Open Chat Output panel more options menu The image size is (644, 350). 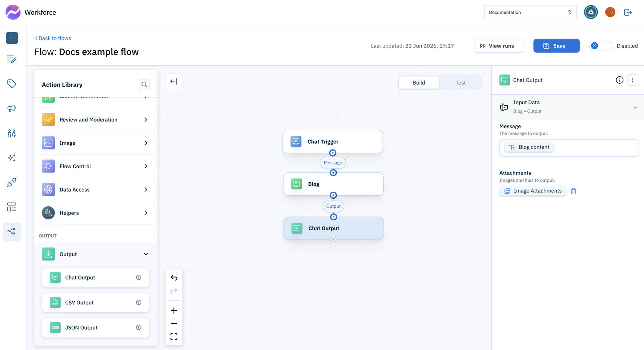(x=633, y=80)
